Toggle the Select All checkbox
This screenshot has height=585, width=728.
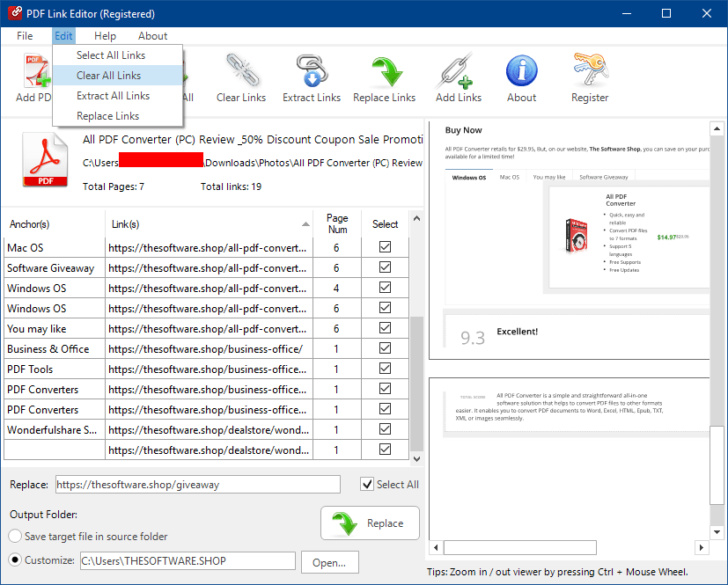coord(367,484)
